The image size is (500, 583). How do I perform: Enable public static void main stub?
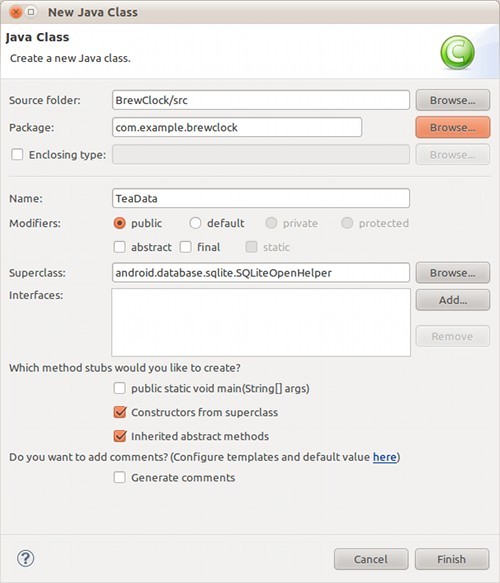(119, 388)
